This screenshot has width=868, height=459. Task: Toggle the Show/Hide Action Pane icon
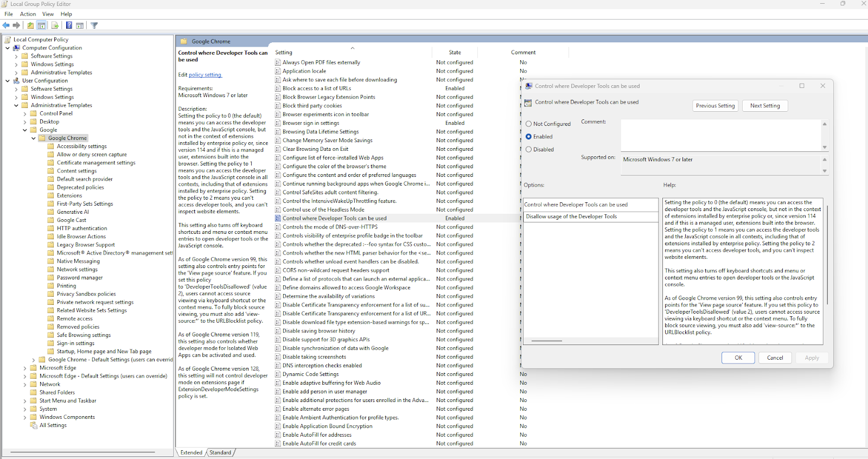pyautogui.click(x=80, y=25)
